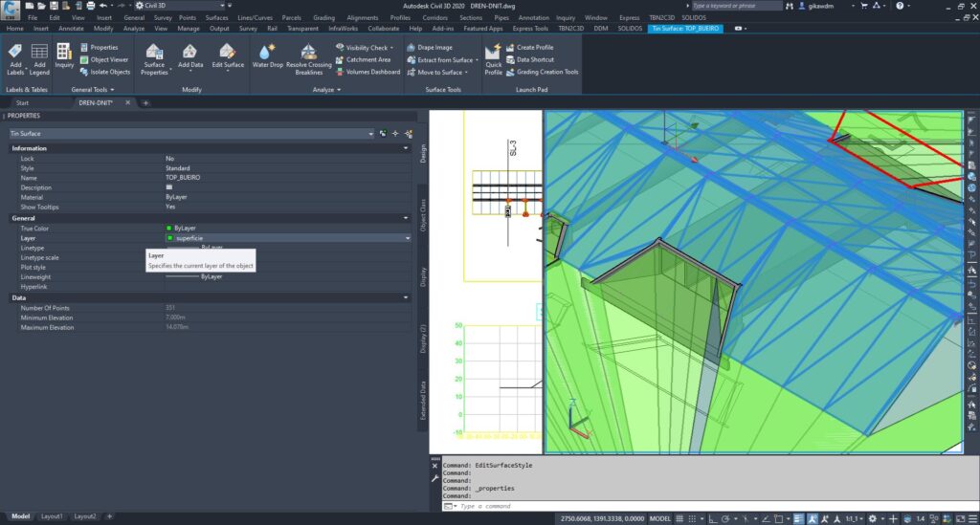Screen dimensions: 980x525
Task: Click the Add Data ribbon tool
Action: pos(190,56)
